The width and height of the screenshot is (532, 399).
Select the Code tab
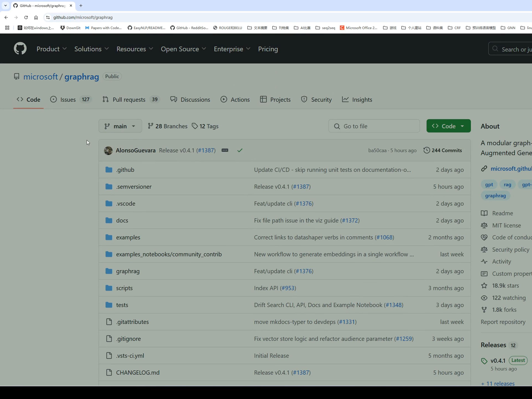[x=28, y=100]
